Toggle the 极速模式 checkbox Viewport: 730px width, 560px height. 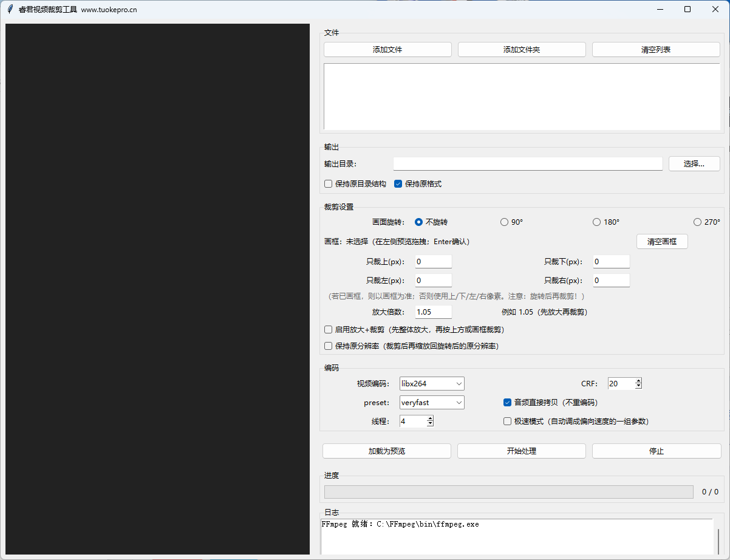[x=507, y=422]
